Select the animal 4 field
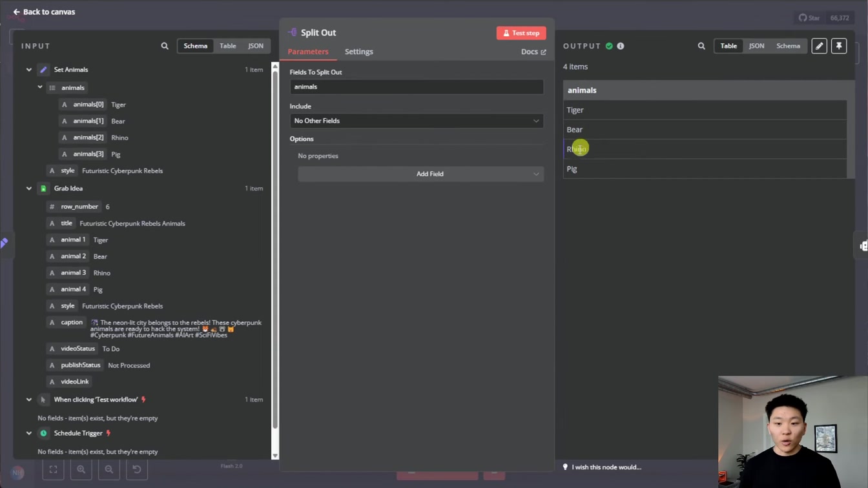Screen dimensions: 868x488 click(68, 289)
